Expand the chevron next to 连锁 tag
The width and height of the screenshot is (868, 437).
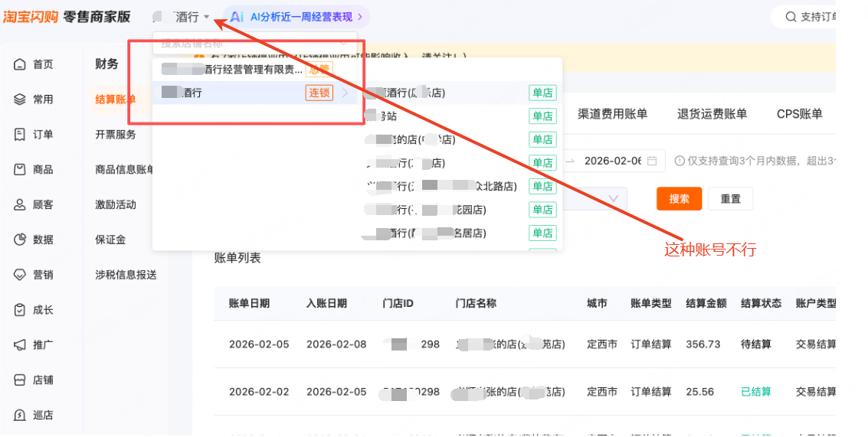click(x=345, y=93)
